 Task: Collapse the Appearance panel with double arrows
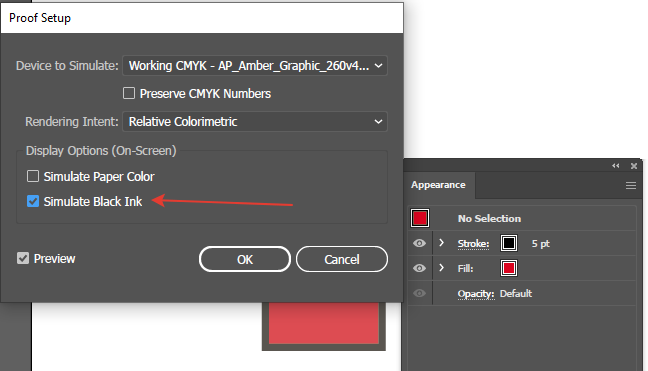[x=616, y=166]
